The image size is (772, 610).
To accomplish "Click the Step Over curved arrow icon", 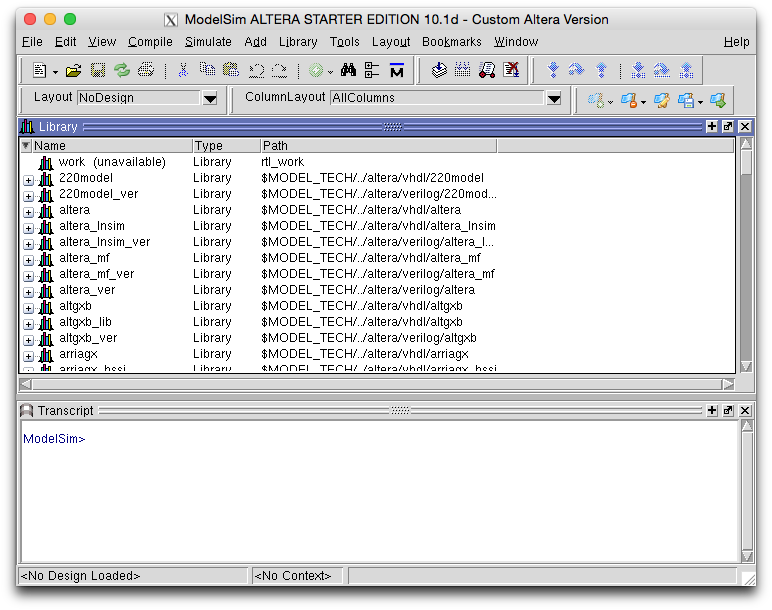I will tap(576, 70).
